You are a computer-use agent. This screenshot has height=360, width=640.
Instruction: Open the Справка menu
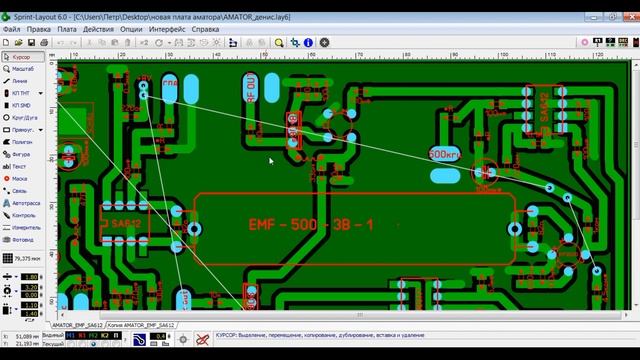(205, 29)
